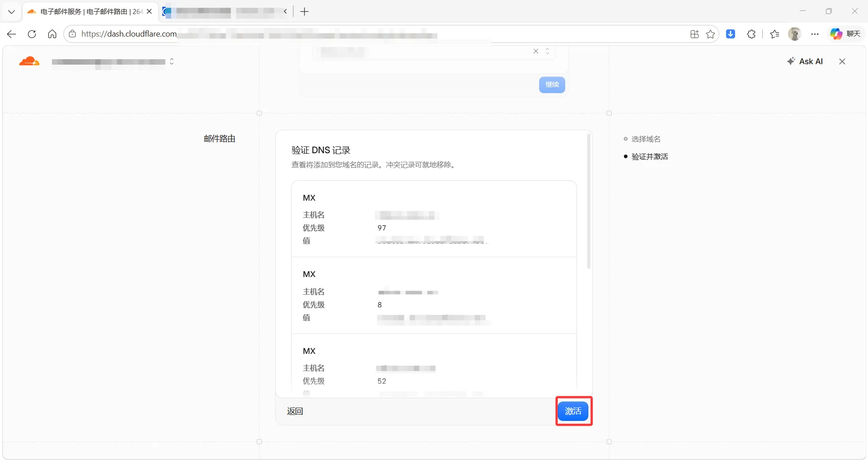Go back with browser back arrow
This screenshot has width=868, height=461.
[12, 34]
